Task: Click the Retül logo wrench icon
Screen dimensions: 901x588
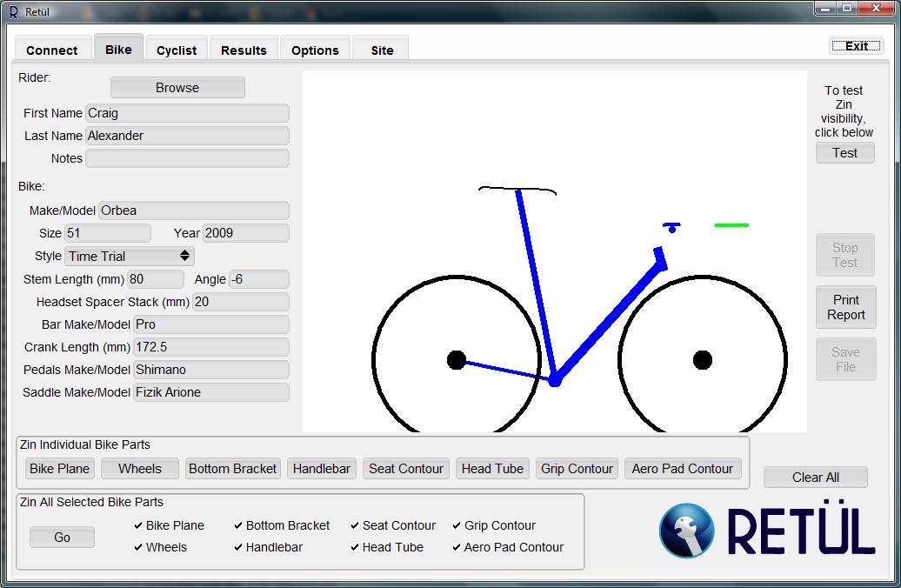Action: (x=687, y=531)
